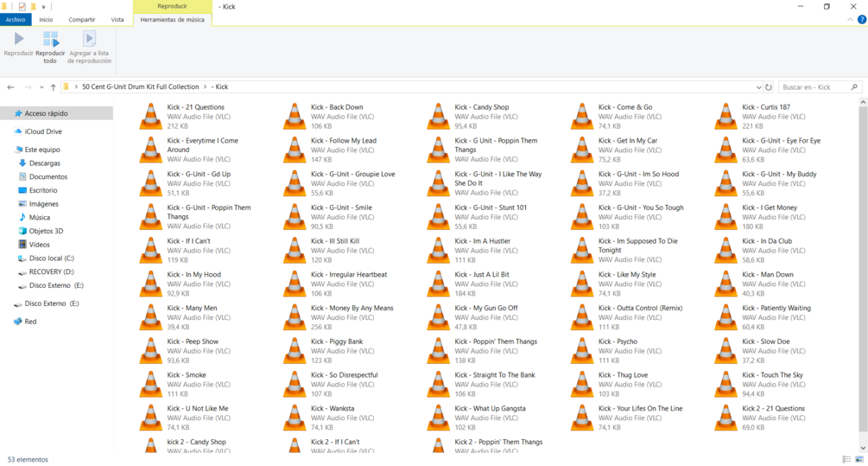The width and height of the screenshot is (868, 466).
Task: Select VLC icon of Kick - Candy Shop
Action: pos(439,117)
